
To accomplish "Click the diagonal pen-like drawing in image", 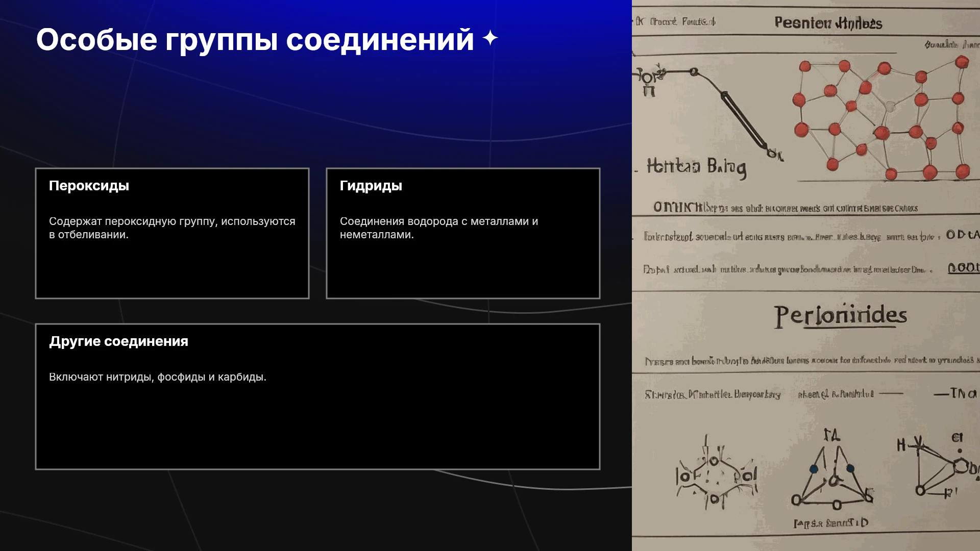I will pyautogui.click(x=735, y=111).
